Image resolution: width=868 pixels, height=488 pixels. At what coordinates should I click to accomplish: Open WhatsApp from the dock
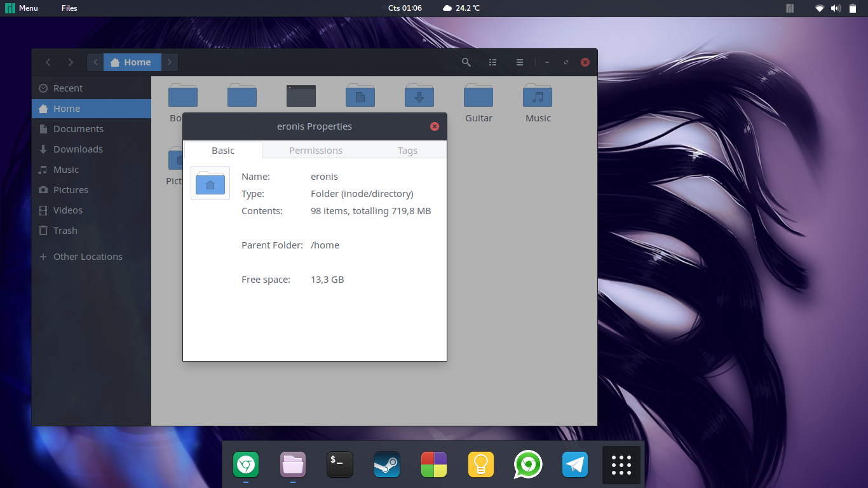(x=528, y=465)
